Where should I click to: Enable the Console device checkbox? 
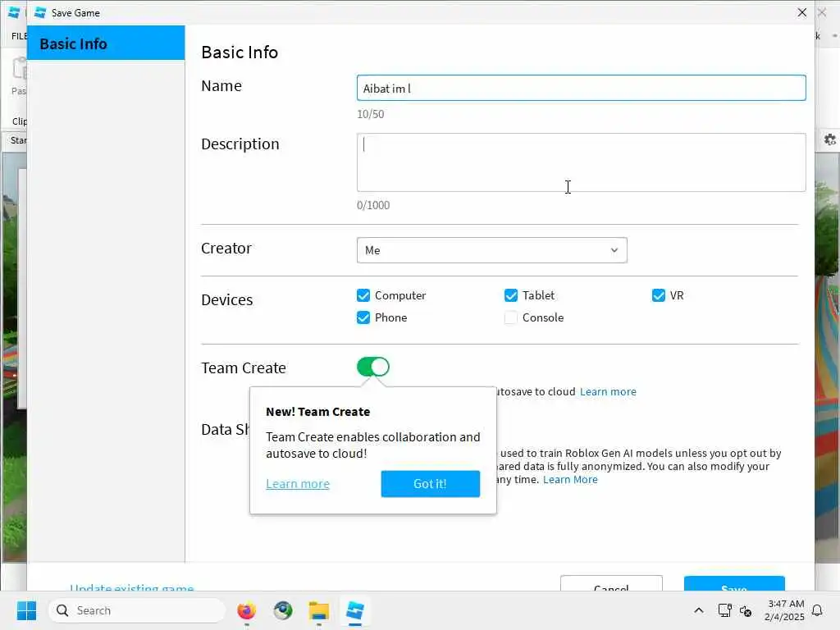pos(510,317)
